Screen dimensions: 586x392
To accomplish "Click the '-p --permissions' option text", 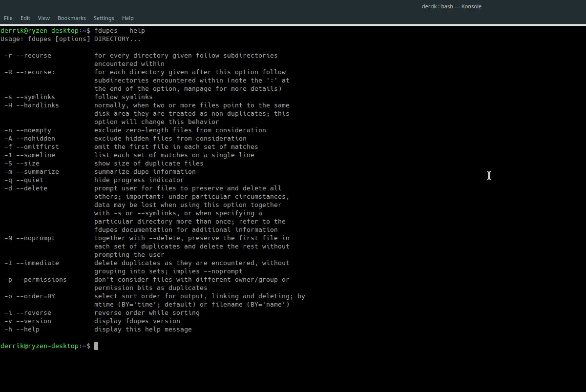I will pos(36,280).
